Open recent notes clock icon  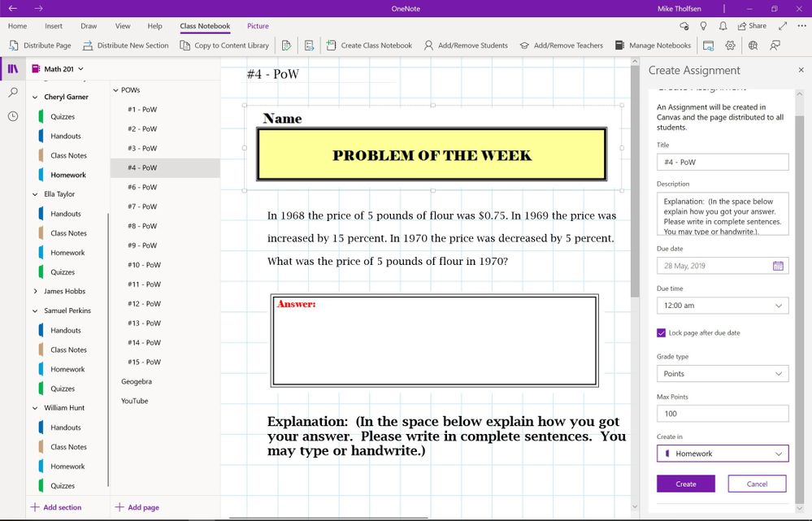(13, 116)
